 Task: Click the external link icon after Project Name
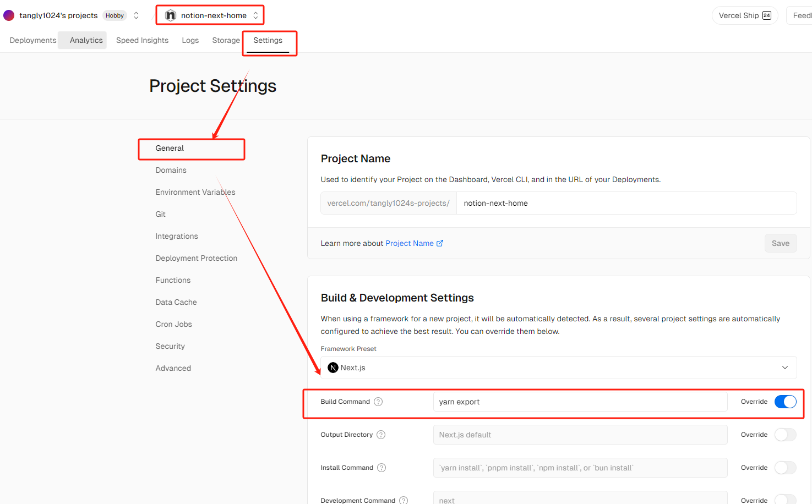click(440, 243)
